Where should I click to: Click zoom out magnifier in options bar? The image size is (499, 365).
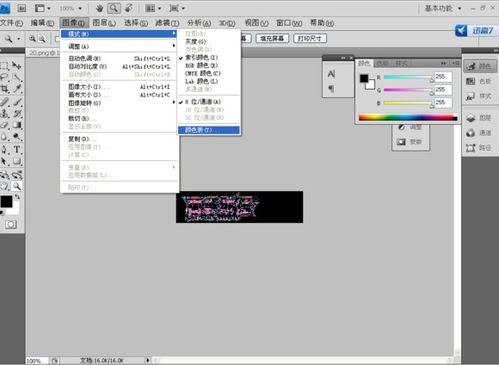(42, 39)
